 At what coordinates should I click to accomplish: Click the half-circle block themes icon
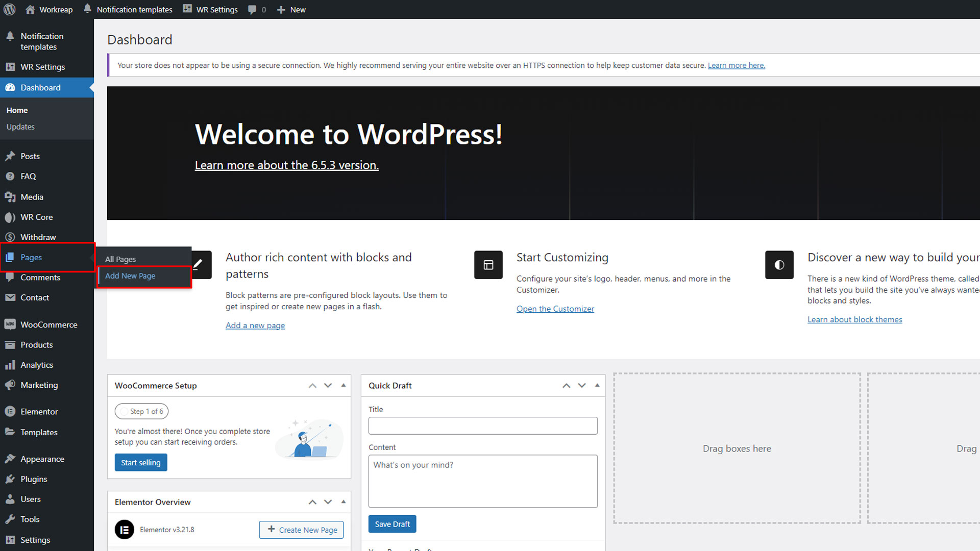point(779,265)
